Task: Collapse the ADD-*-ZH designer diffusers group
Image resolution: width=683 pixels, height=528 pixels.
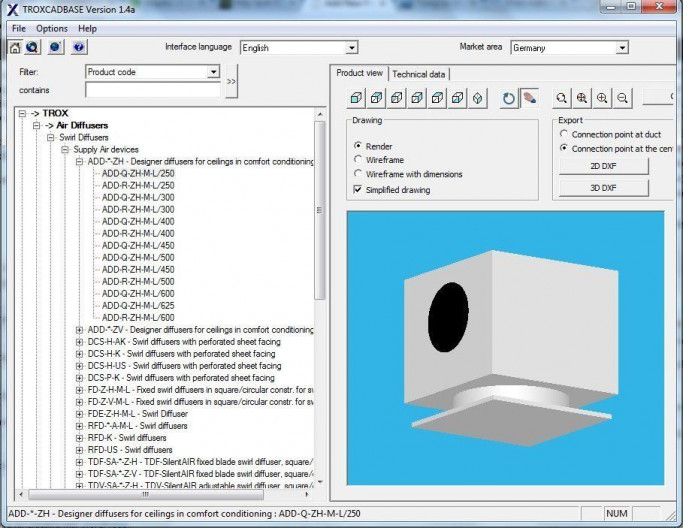Action: 79,162
